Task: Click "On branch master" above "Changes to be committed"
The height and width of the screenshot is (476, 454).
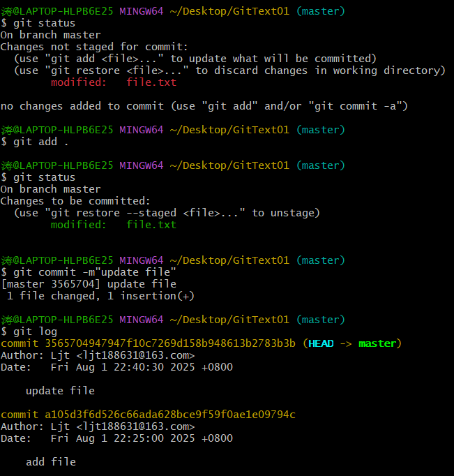Action: coord(50,189)
